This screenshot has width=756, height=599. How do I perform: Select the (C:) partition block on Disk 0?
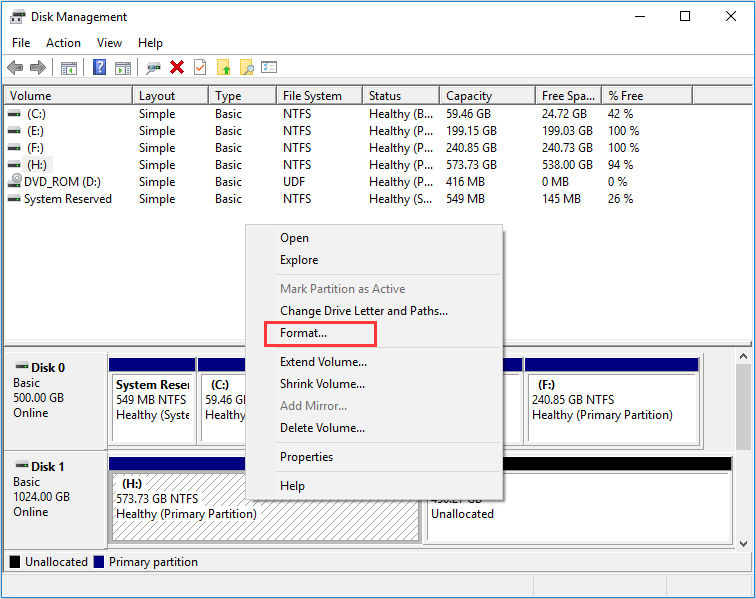[x=222, y=400]
